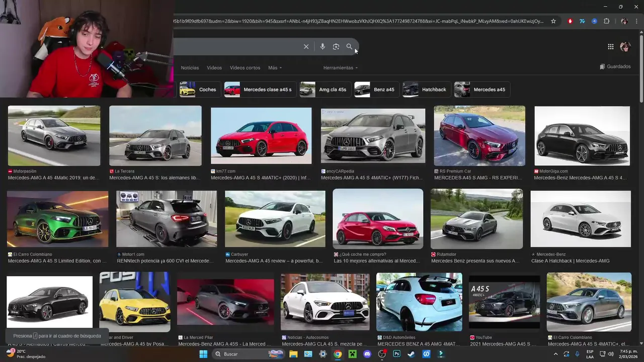Switch to the Videos cortos tab
The image size is (644, 362).
click(245, 68)
